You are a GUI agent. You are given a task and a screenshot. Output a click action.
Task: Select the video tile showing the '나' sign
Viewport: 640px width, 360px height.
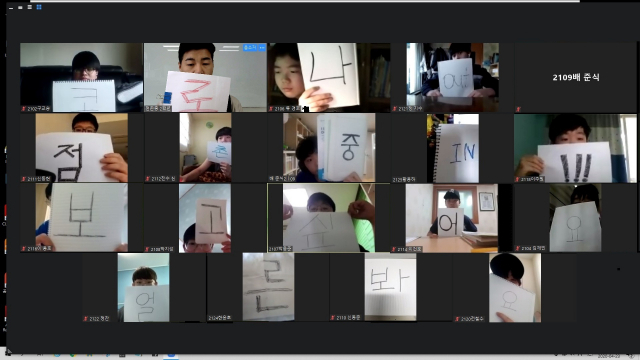(329, 78)
